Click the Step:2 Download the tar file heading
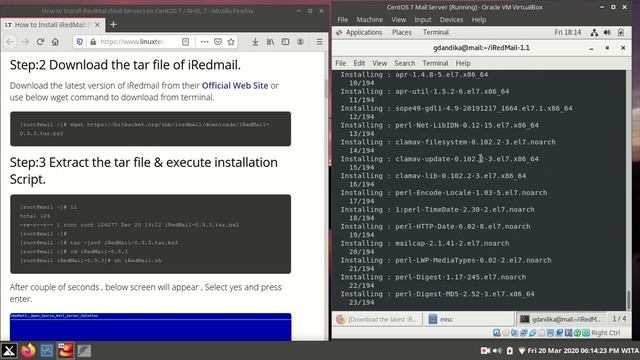 (125, 65)
